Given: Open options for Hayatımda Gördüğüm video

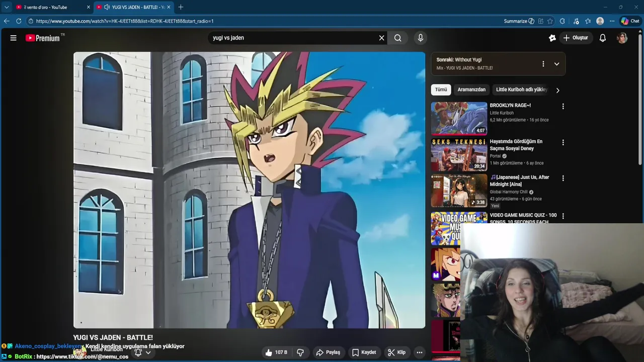Looking at the screenshot, I should click(563, 142).
